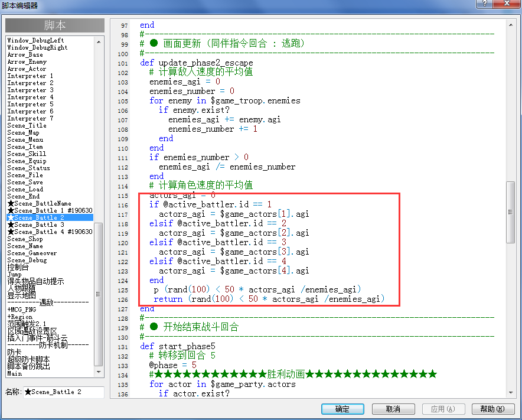Click code editor scroll up arrow
522x420 pixels.
pyautogui.click(x=511, y=25)
